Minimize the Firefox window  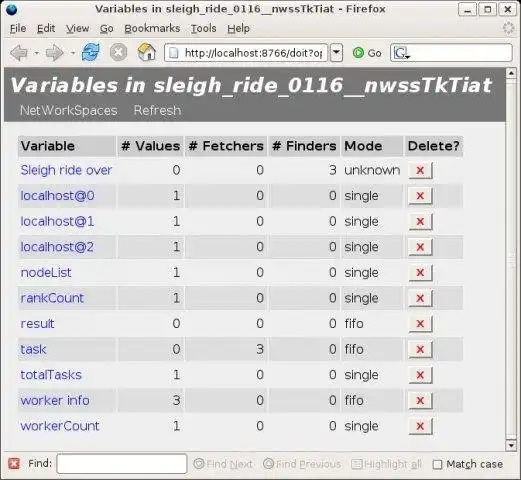click(467, 9)
